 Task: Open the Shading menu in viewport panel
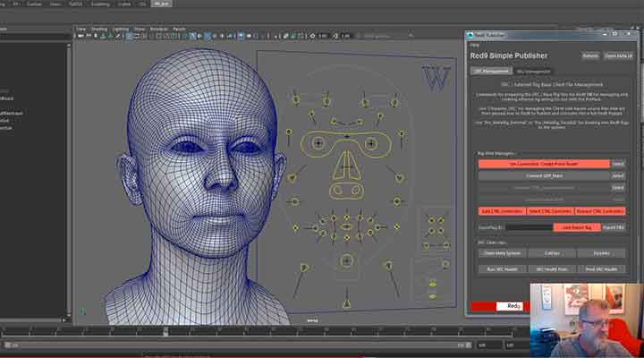point(98,28)
